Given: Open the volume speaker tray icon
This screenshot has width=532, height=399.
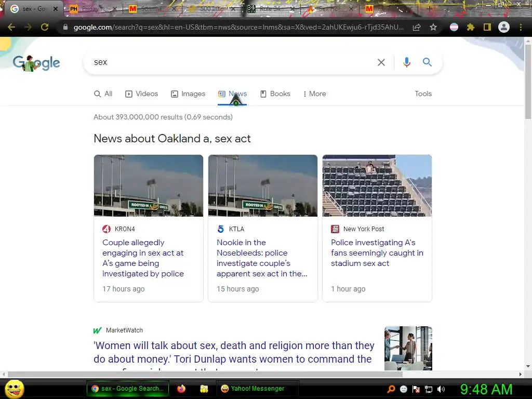Looking at the screenshot, I should coord(441,389).
